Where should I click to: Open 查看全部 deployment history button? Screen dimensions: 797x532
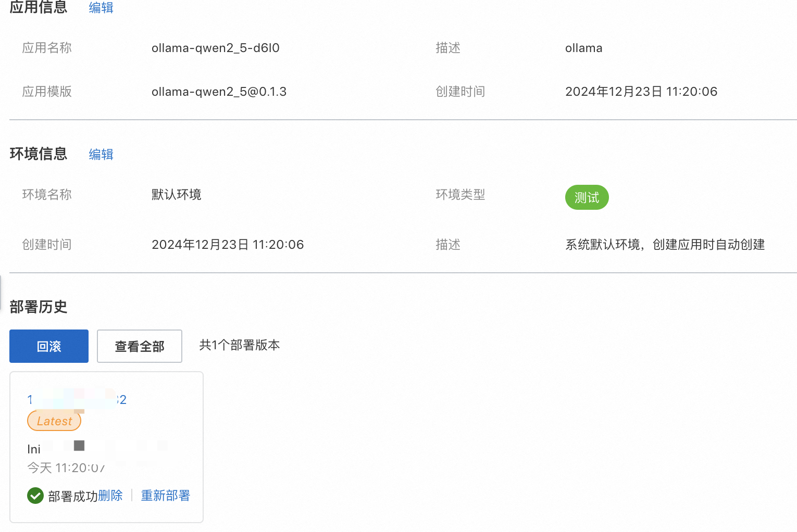pos(140,346)
